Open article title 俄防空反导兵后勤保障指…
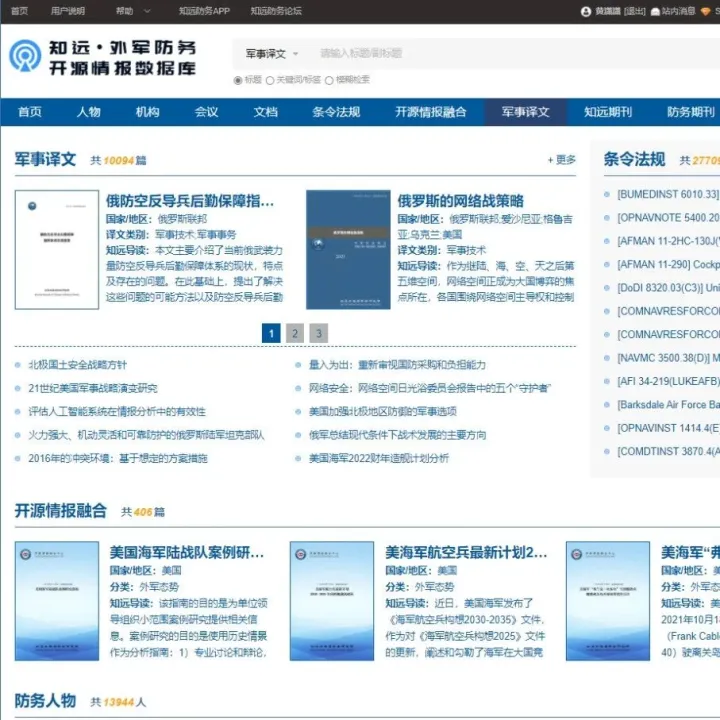 point(190,201)
